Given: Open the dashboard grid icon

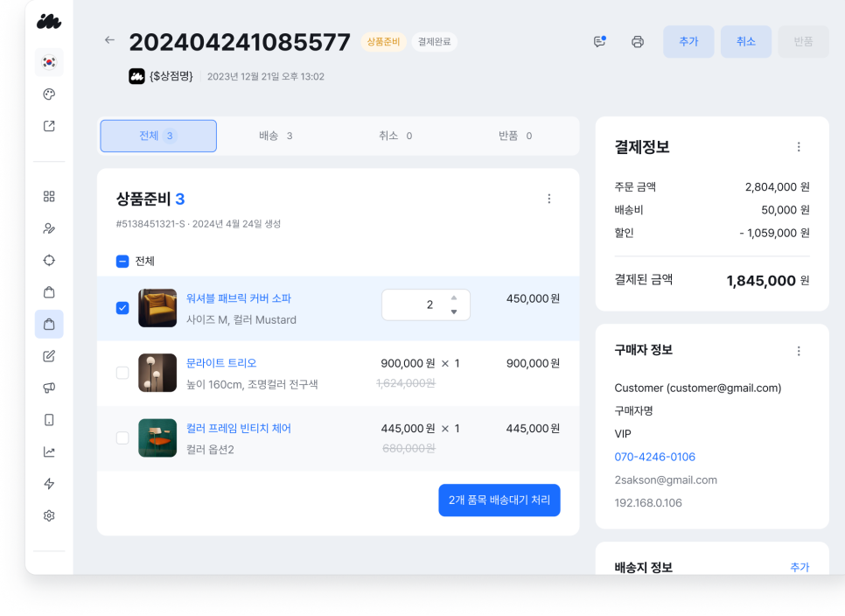Looking at the screenshot, I should click(x=49, y=196).
